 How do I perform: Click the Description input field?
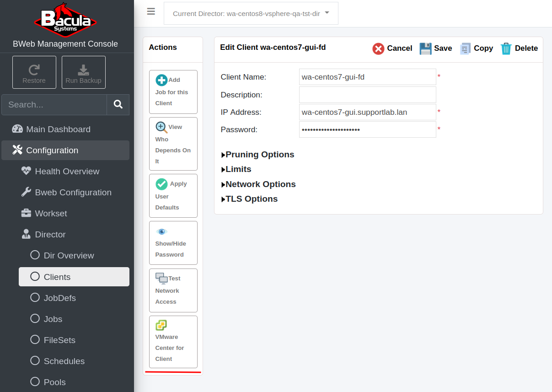click(x=368, y=95)
